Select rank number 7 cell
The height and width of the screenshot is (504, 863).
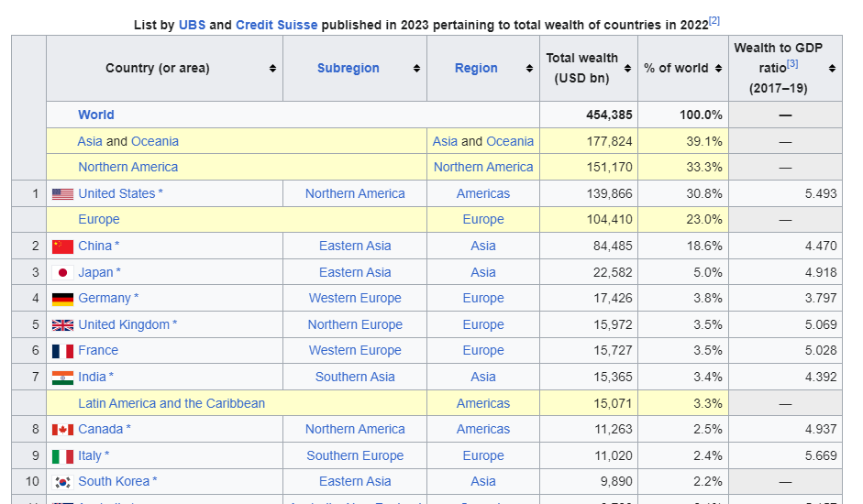28,377
